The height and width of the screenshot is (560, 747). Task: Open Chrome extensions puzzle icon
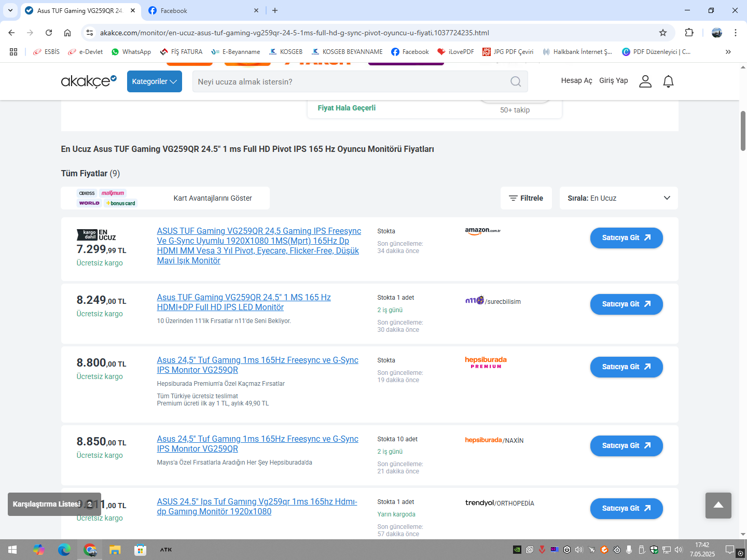click(689, 33)
